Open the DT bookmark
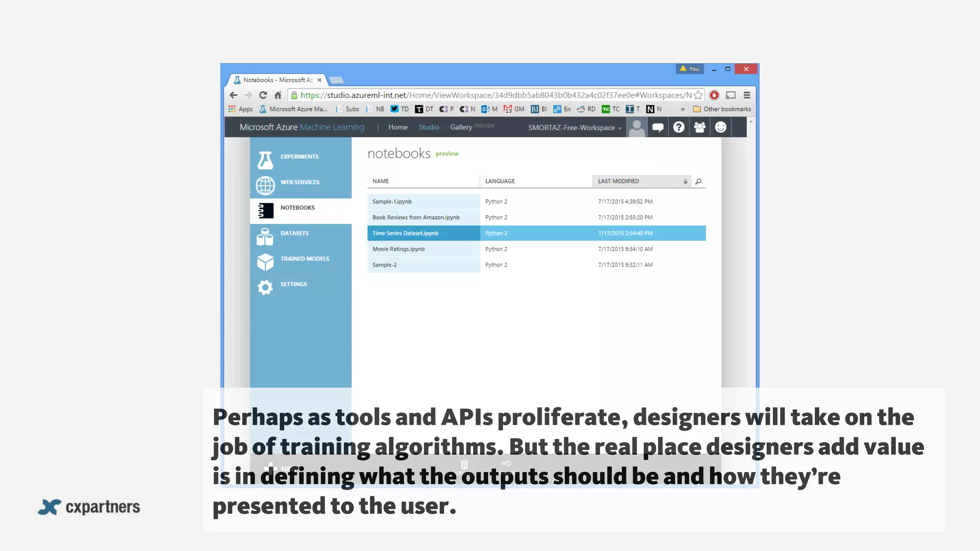980x551 pixels. 424,109
